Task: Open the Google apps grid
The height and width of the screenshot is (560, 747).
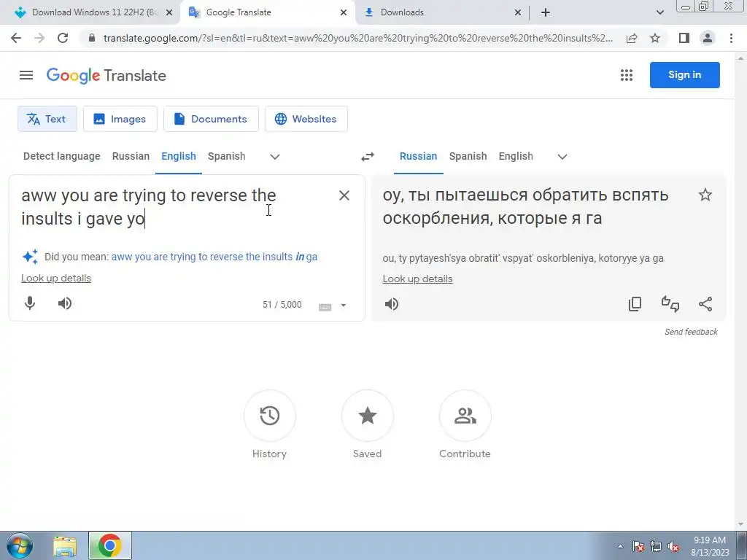Action: point(627,75)
